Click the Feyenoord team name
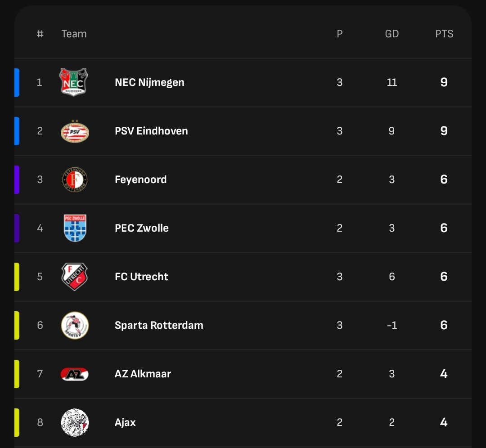Screen dimensions: 486x448 140,179
